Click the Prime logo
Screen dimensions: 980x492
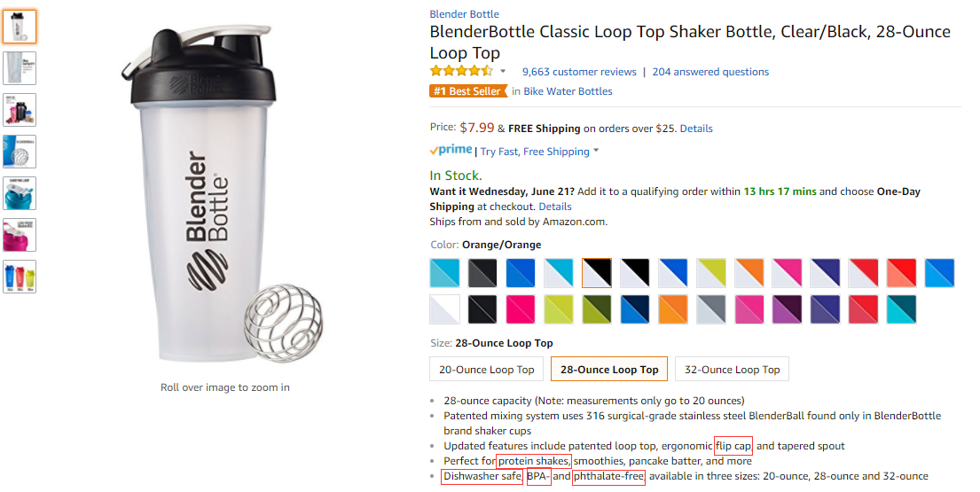tap(451, 151)
